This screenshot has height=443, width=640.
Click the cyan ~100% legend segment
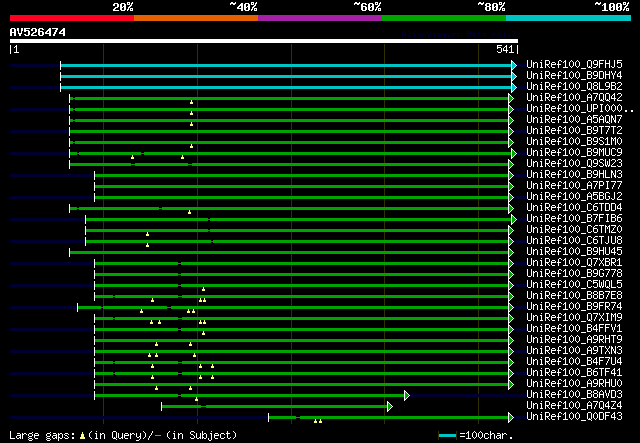click(567, 17)
